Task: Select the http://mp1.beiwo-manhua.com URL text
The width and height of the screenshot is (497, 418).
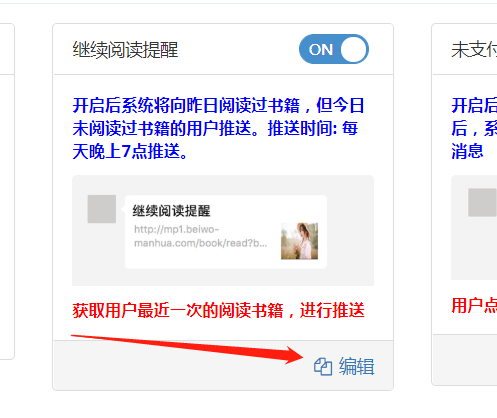Action: 200,236
